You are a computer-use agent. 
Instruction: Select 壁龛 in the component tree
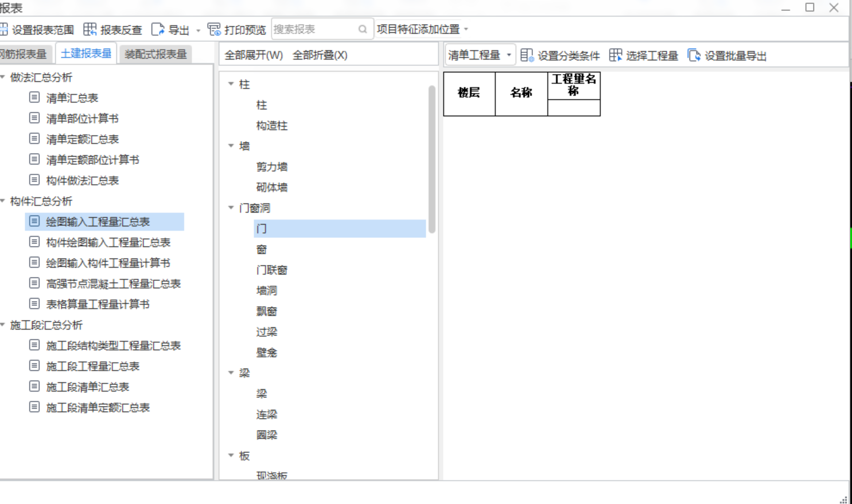pos(267,353)
